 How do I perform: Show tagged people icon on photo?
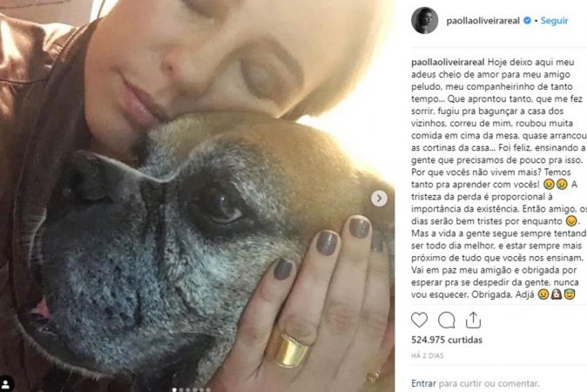[6, 383]
